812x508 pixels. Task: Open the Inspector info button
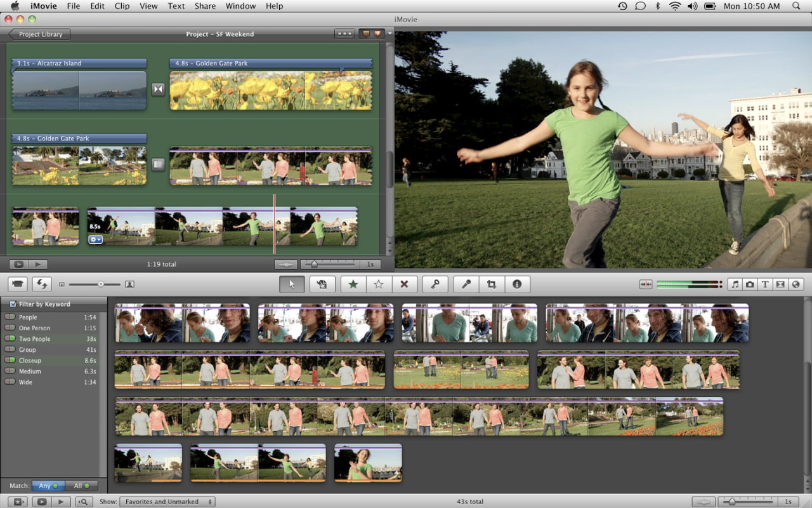point(517,284)
